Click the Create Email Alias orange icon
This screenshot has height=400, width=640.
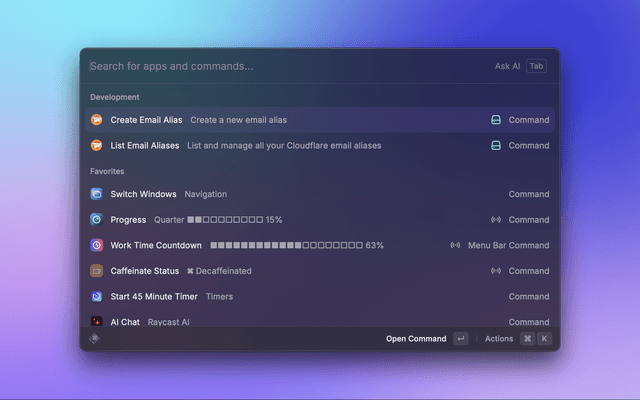point(97,120)
